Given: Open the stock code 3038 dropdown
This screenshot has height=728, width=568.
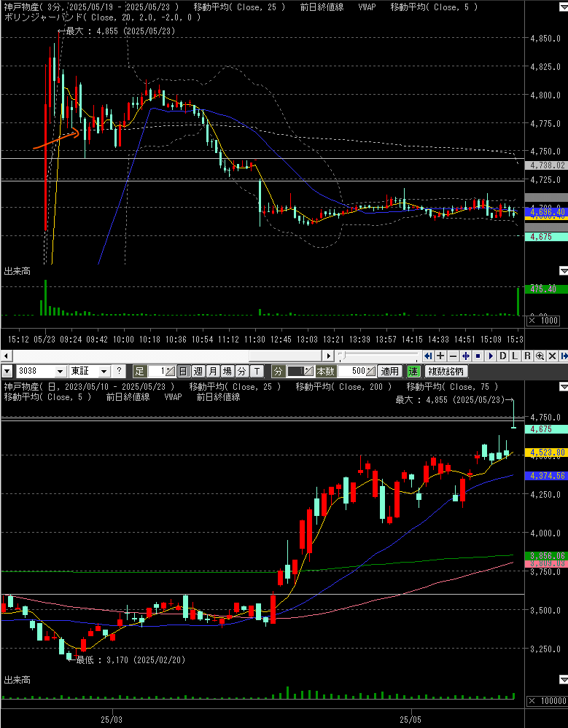Looking at the screenshot, I should pos(61,371).
